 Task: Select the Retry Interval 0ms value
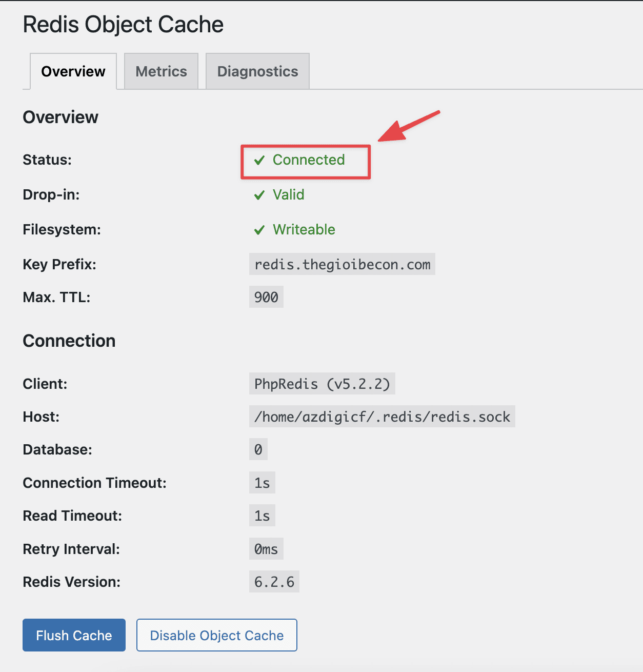click(266, 548)
